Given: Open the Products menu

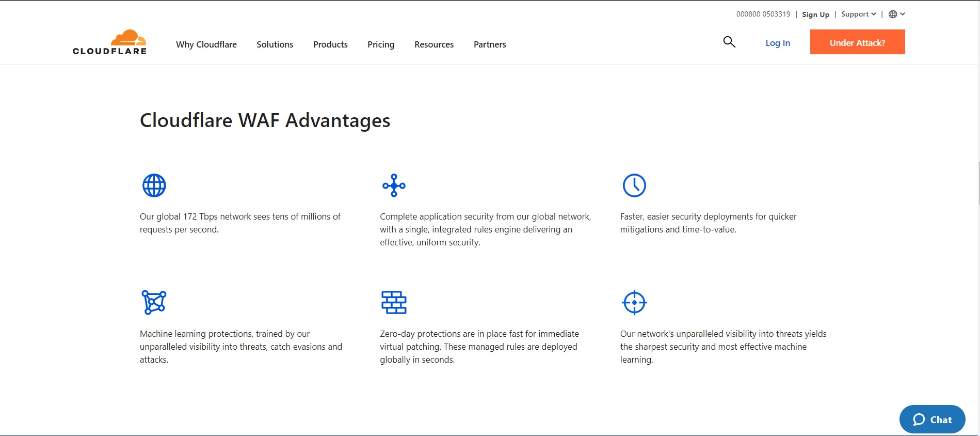Looking at the screenshot, I should 330,44.
